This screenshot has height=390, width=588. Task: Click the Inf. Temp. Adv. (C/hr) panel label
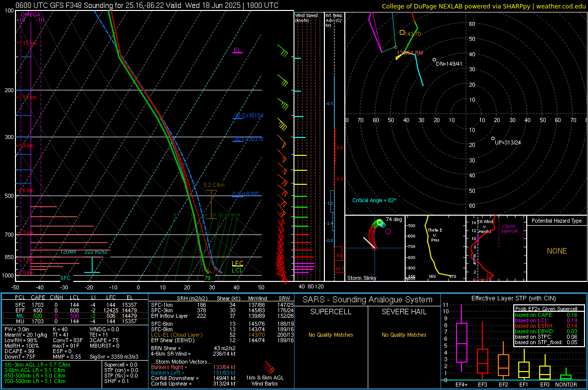(334, 20)
